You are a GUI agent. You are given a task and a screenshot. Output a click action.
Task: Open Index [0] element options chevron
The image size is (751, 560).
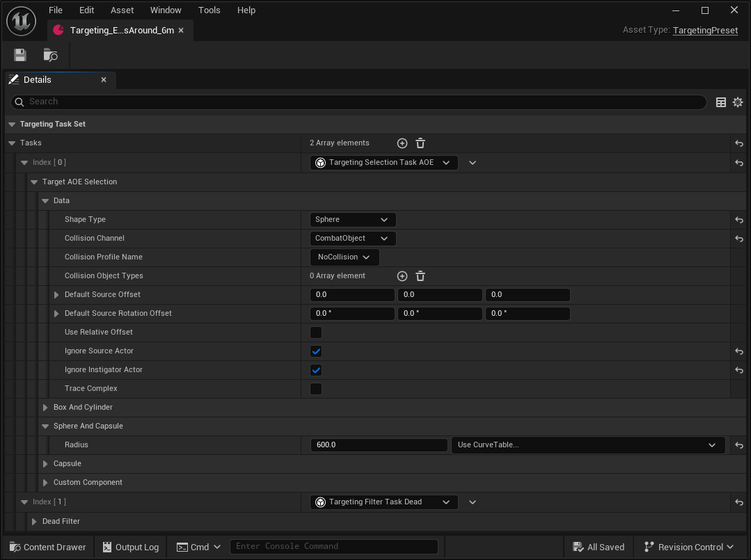point(473,163)
